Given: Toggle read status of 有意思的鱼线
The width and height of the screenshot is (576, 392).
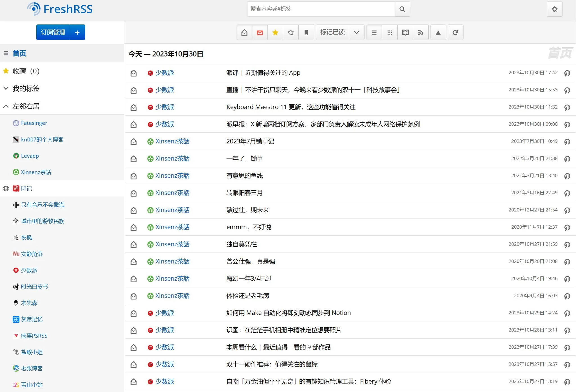Looking at the screenshot, I should (134, 176).
